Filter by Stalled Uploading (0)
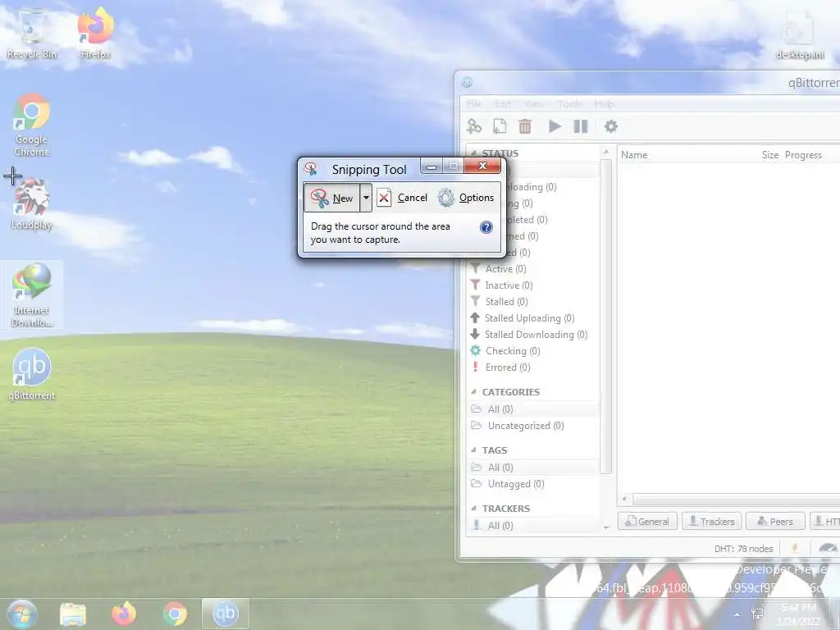 click(523, 318)
